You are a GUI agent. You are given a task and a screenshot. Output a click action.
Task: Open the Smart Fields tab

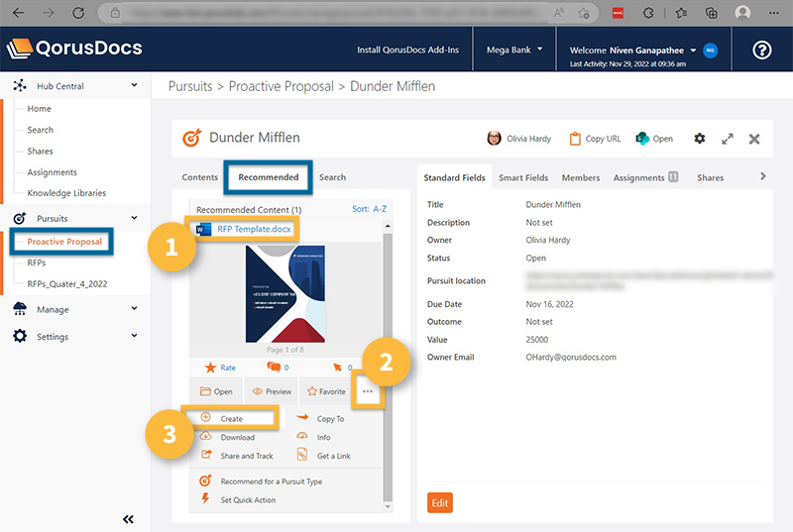click(x=523, y=178)
